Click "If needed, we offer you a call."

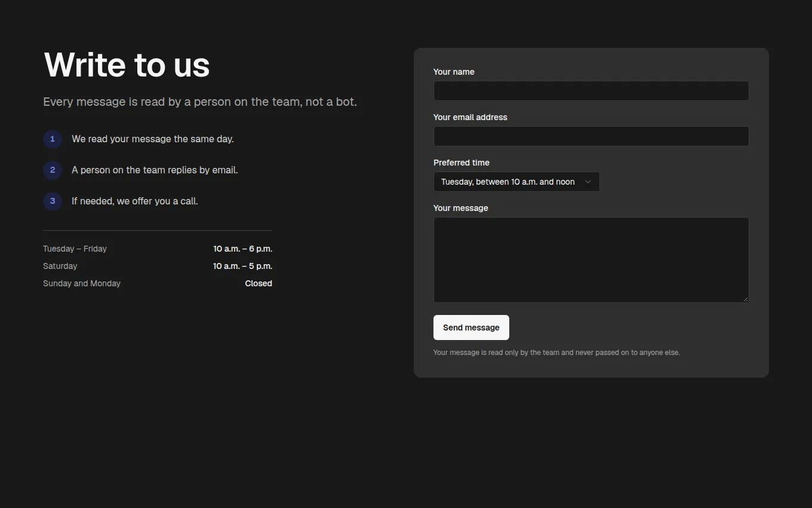(x=135, y=201)
